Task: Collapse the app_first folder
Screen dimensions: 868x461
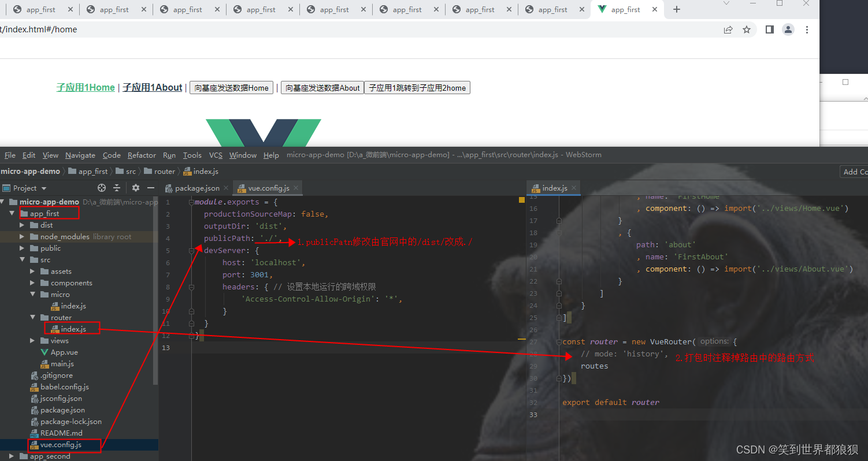Action: pyautogui.click(x=12, y=213)
